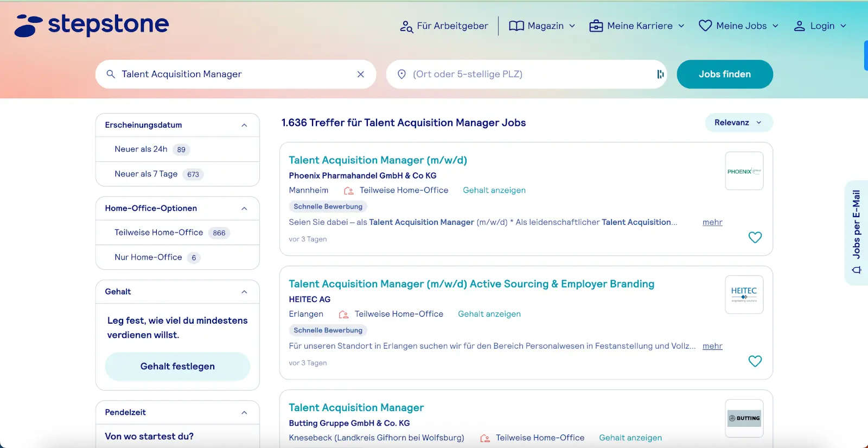Viewport: 868px width, 448px height.
Task: Open Talent Acquisition Manager (m/w/d) Phoenix job
Action: click(x=378, y=160)
